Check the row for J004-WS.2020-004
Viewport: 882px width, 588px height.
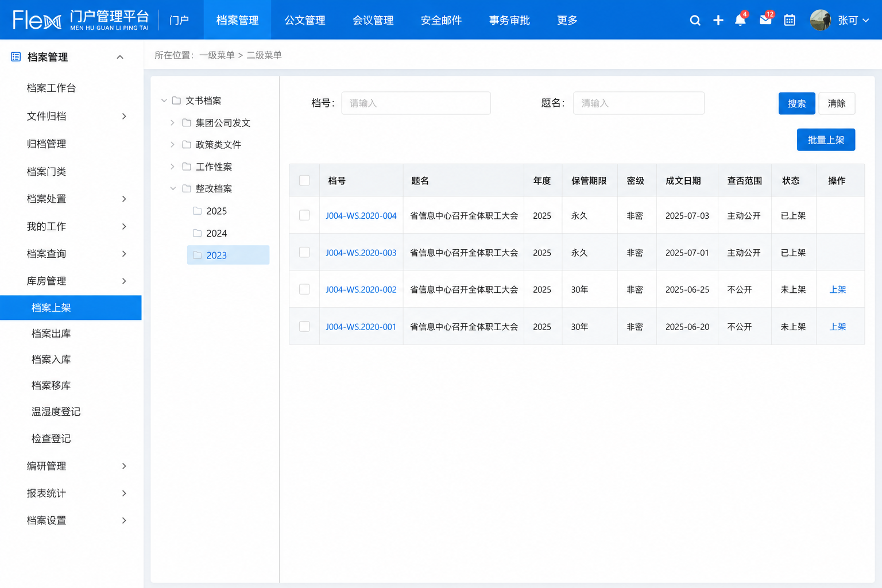click(x=304, y=215)
